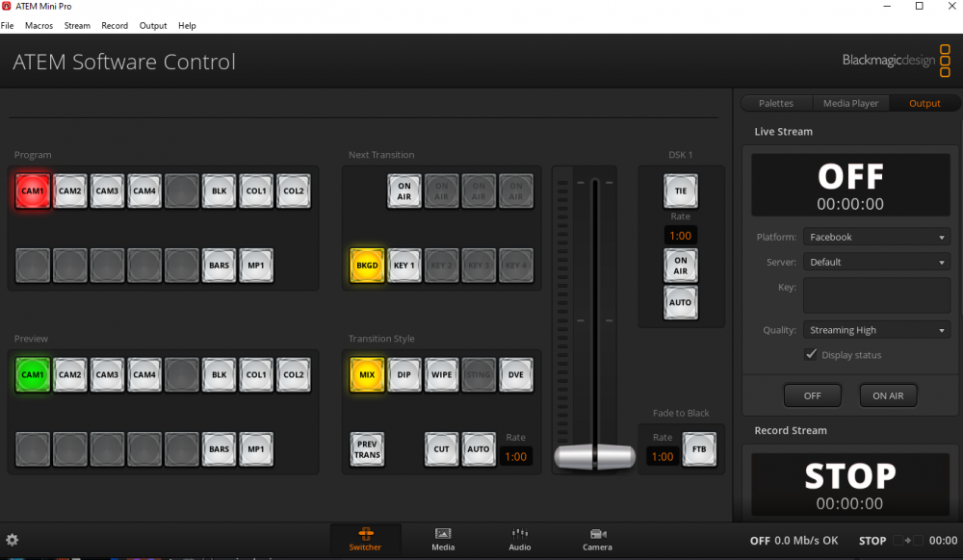Toggle BKGD in Next Transition

click(367, 265)
